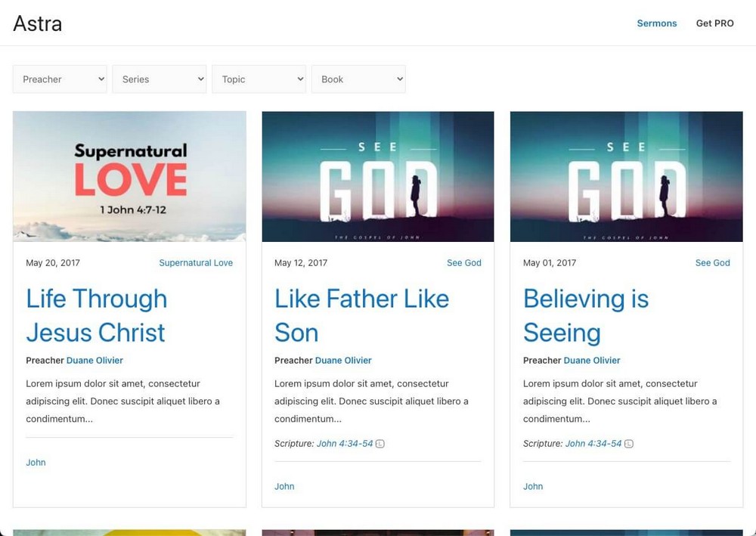The image size is (756, 536).
Task: Click the John book link under Life Through Jesus Christ
Action: (36, 462)
